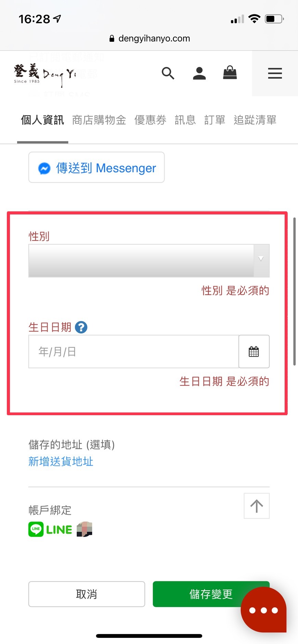Click the 傳送到 Messenger button
Screen dimensions: 298x644
point(97,168)
